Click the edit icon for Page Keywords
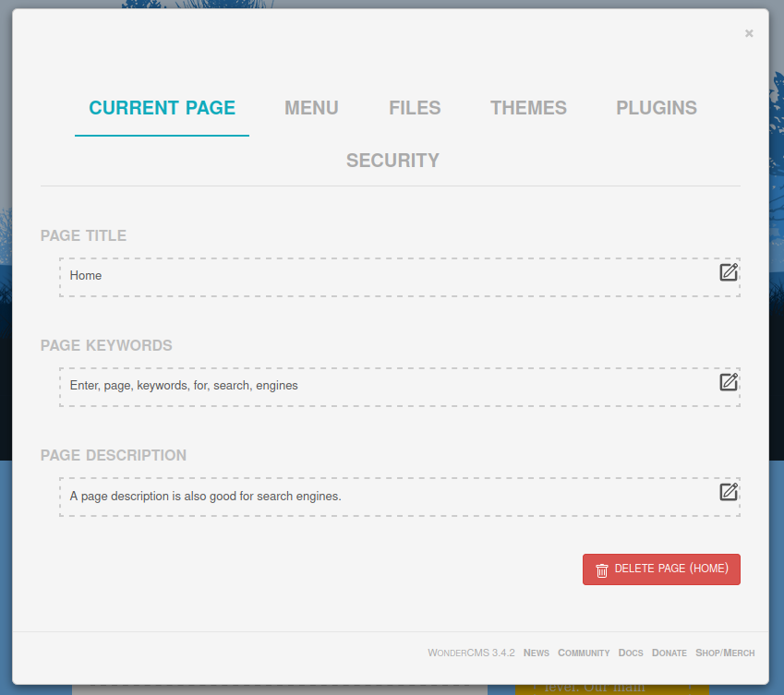Viewport: 784px width, 695px height. pyautogui.click(x=729, y=382)
